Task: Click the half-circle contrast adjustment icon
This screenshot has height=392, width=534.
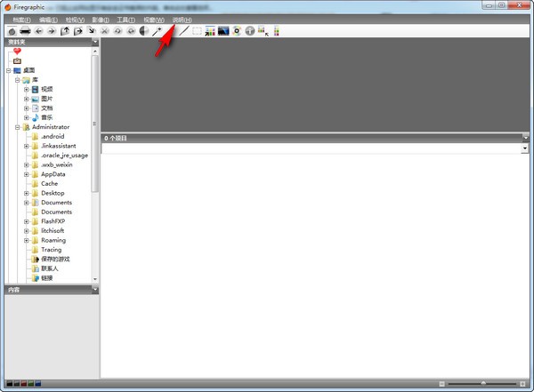Action: [x=144, y=30]
